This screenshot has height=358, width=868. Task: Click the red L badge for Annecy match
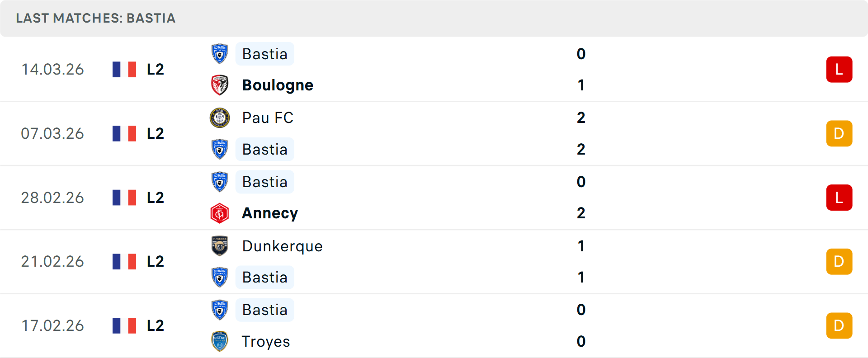839,198
